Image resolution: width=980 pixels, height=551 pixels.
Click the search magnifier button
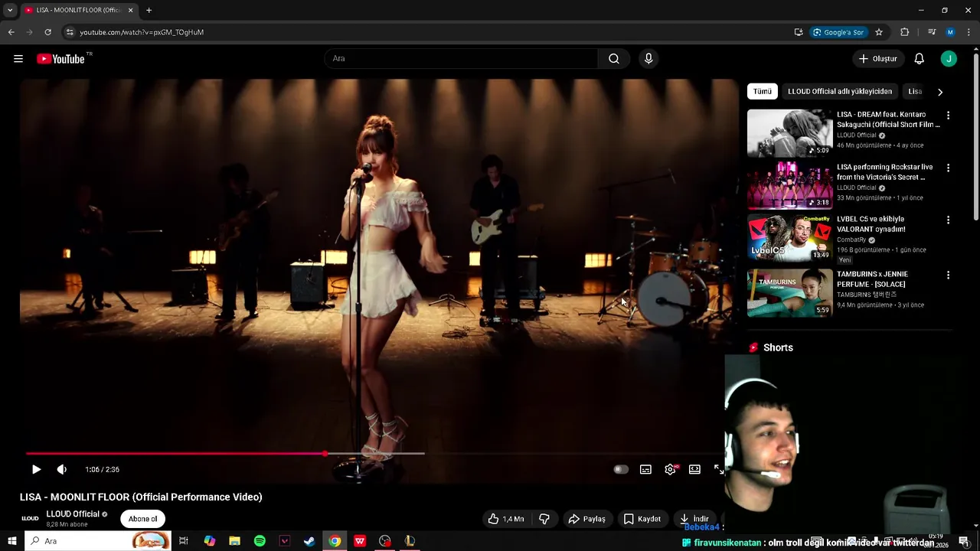(614, 59)
